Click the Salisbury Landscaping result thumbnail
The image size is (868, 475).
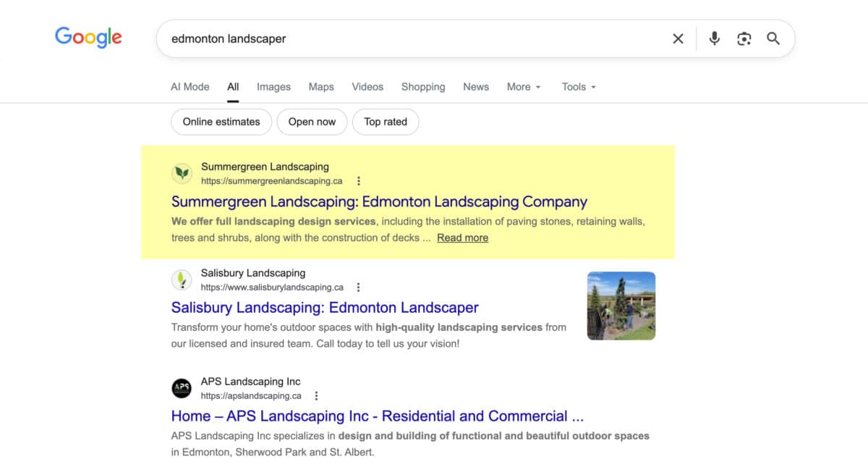click(621, 306)
